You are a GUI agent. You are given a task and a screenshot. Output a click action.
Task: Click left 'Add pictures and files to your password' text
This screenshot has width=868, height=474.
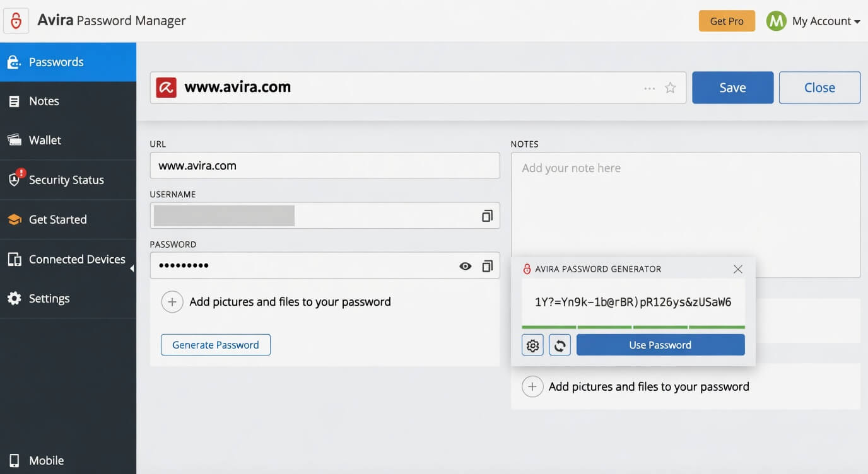coord(290,302)
